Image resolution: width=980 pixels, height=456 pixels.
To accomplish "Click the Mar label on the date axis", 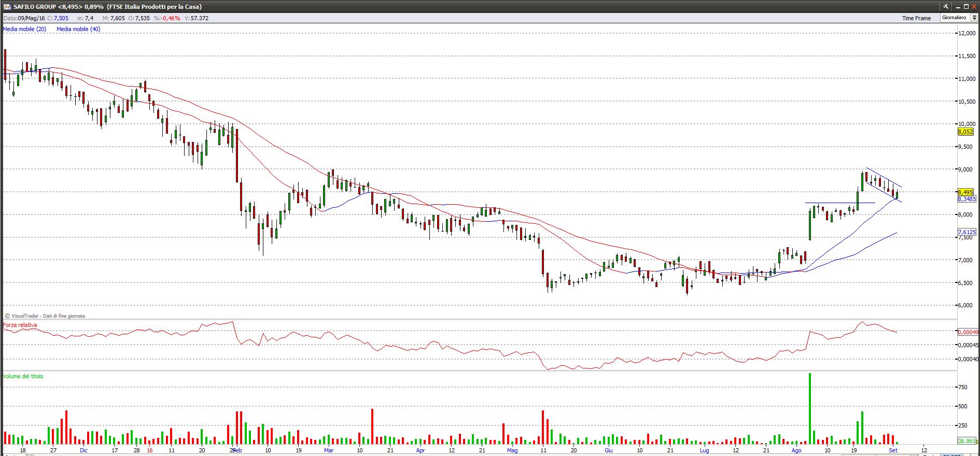I will (329, 450).
